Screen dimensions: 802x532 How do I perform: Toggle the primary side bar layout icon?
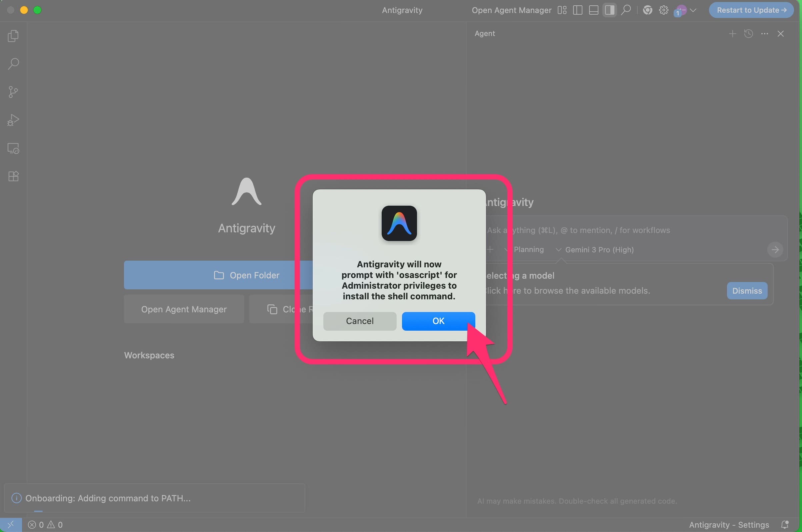(577, 10)
